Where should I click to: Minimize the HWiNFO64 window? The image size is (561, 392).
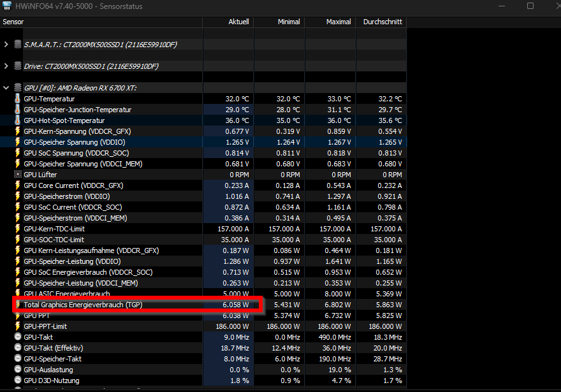pos(502,6)
